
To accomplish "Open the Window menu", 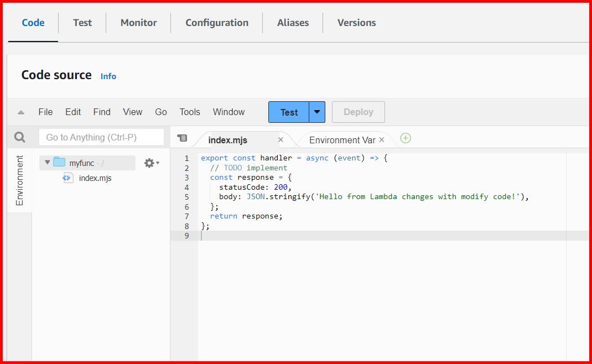I will (229, 112).
